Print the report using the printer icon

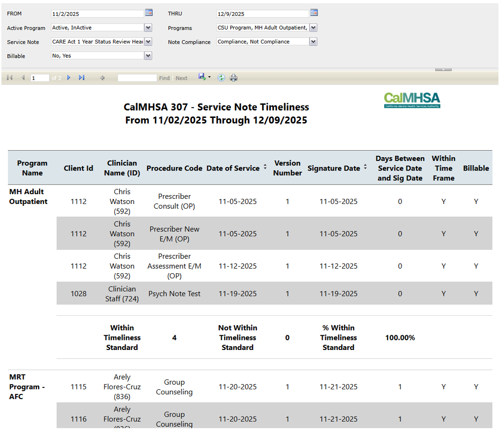point(234,78)
